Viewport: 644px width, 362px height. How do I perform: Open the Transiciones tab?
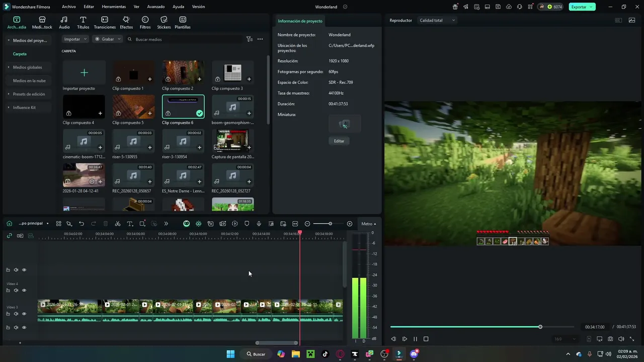[x=105, y=23]
